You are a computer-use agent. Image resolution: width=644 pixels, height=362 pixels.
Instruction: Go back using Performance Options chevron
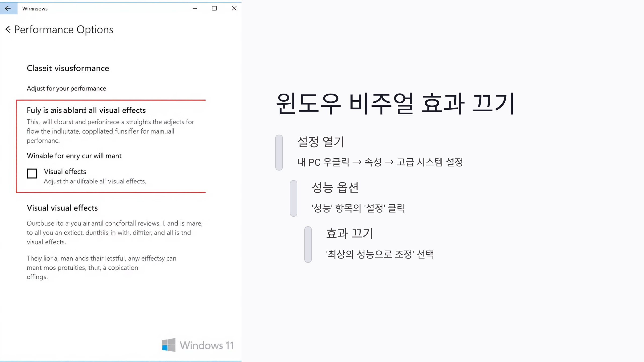(8, 29)
